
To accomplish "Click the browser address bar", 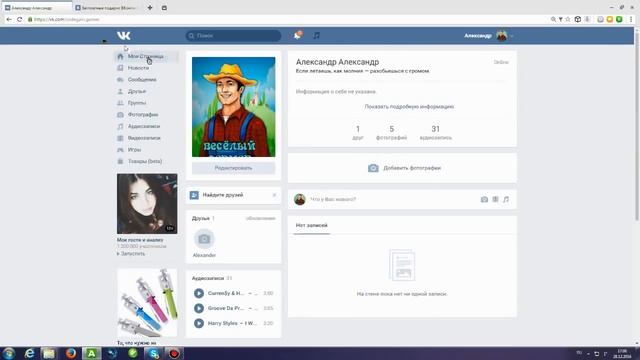I will [286, 19].
